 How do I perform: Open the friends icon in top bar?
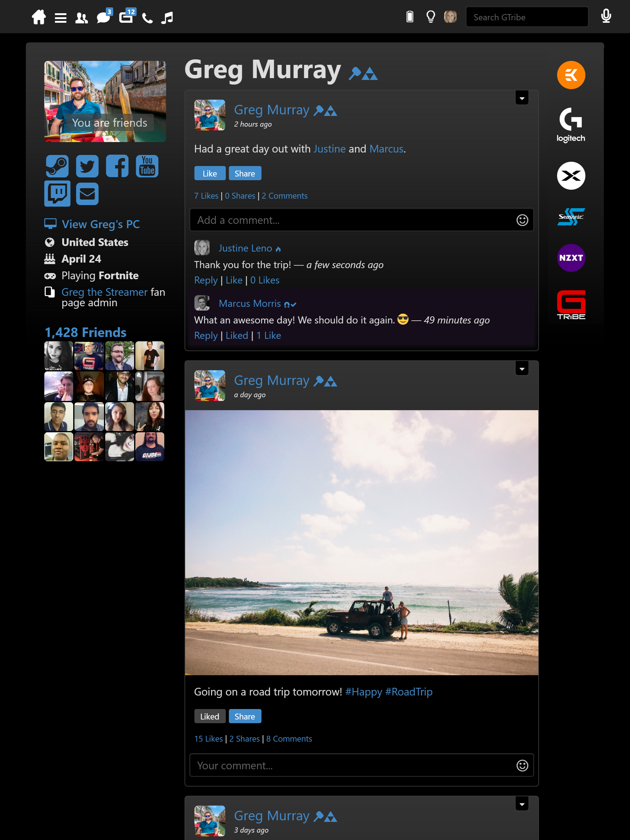coord(81,18)
